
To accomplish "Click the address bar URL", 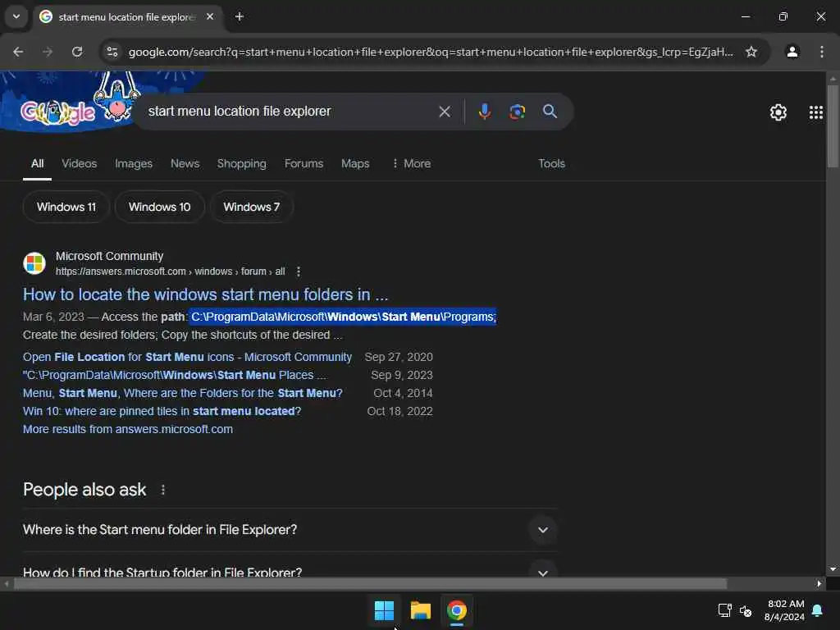I will click(x=430, y=52).
